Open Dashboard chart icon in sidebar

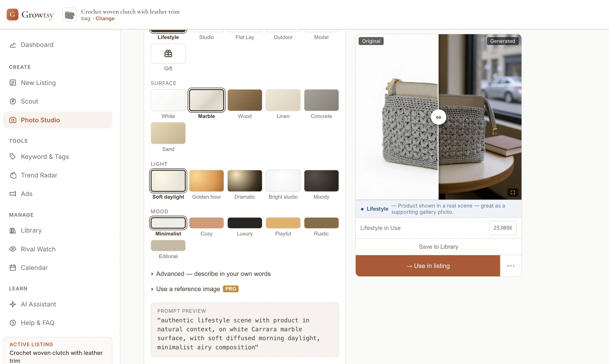click(13, 45)
